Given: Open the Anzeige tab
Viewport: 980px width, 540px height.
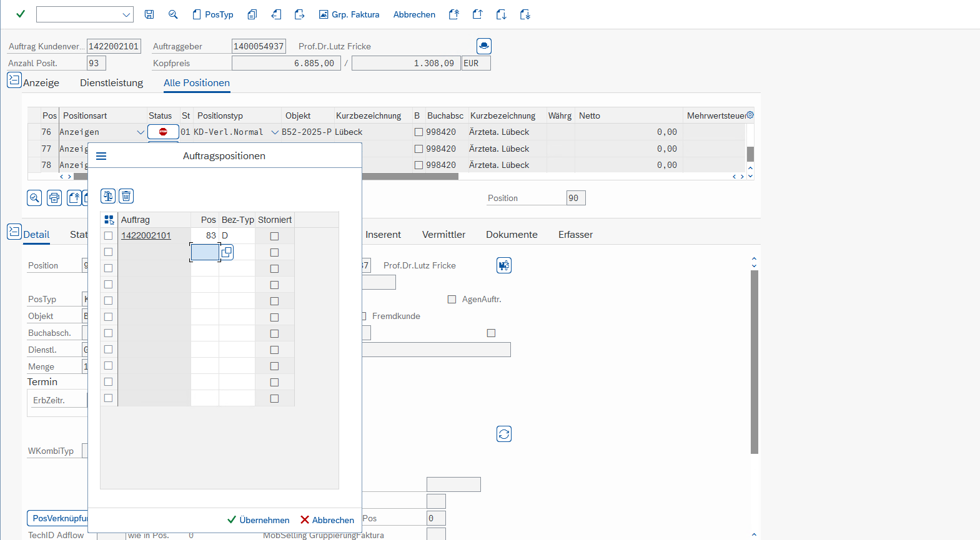Looking at the screenshot, I should pyautogui.click(x=41, y=83).
